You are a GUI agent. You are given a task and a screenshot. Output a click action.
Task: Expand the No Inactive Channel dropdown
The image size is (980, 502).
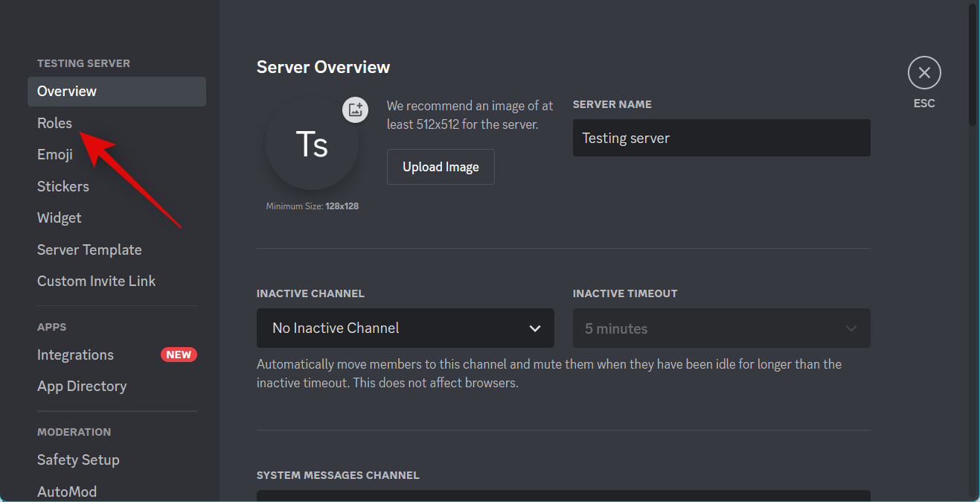[405, 328]
